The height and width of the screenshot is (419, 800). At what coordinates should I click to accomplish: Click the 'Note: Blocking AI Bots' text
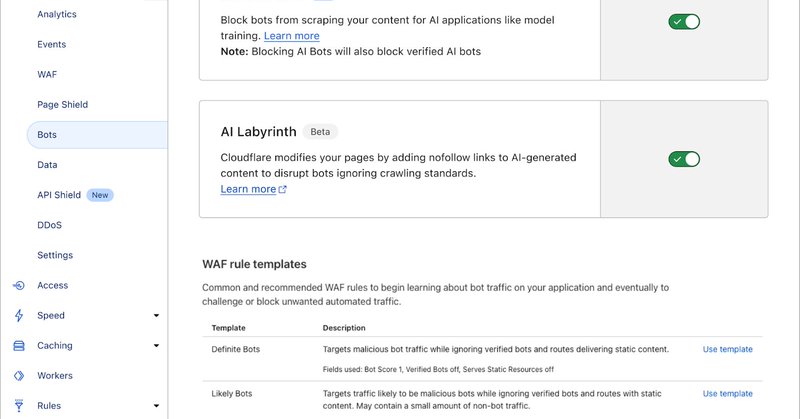pos(351,52)
